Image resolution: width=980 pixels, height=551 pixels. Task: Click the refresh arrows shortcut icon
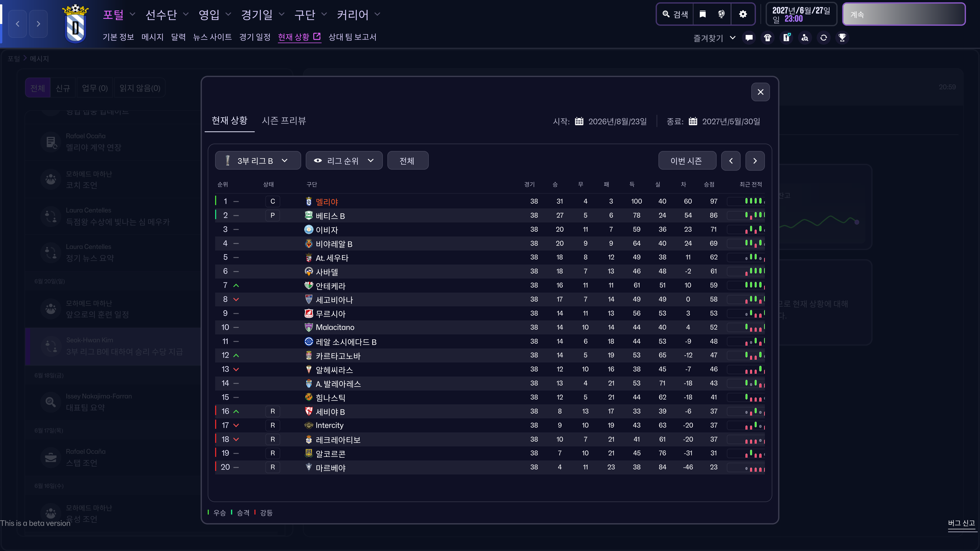823,38
